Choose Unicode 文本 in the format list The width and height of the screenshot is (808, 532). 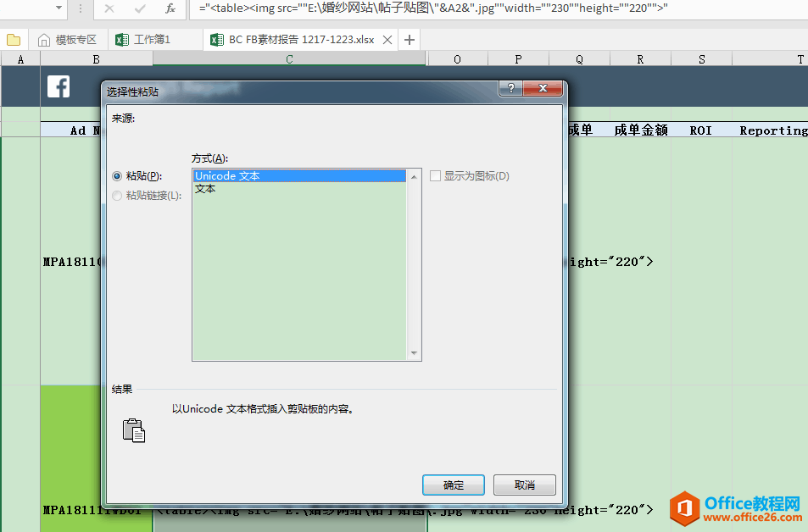[x=299, y=176]
